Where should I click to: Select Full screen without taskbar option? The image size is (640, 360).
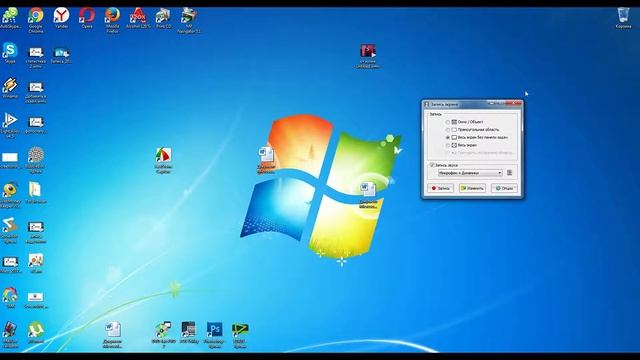click(477, 138)
